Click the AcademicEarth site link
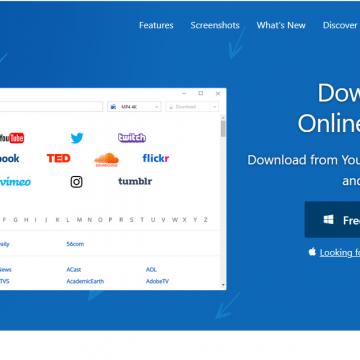The image size is (360, 360). (x=85, y=281)
